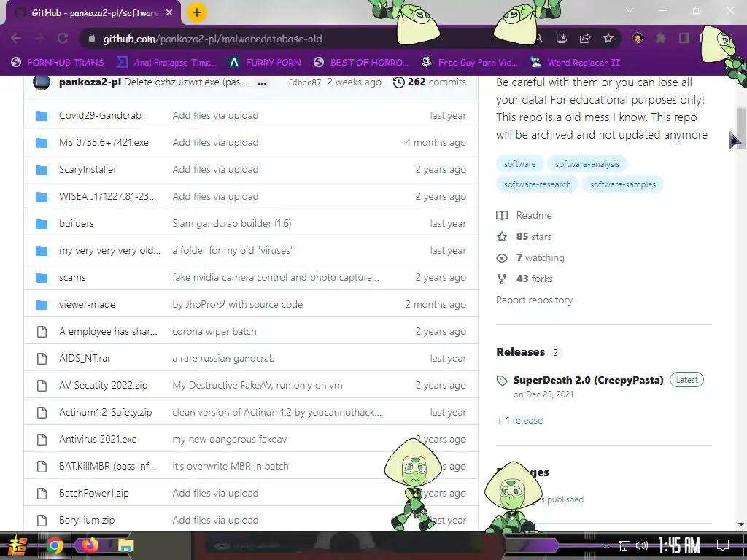View the 43 forks list

[525, 279]
